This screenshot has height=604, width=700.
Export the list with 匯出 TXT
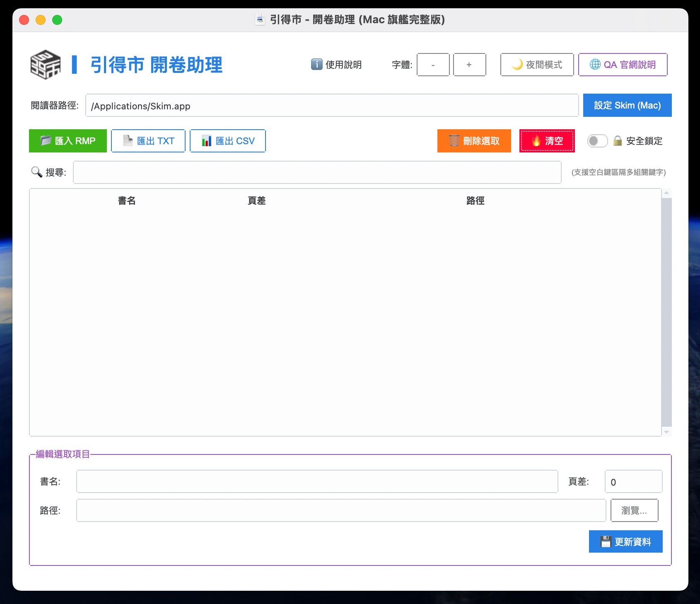pos(148,141)
